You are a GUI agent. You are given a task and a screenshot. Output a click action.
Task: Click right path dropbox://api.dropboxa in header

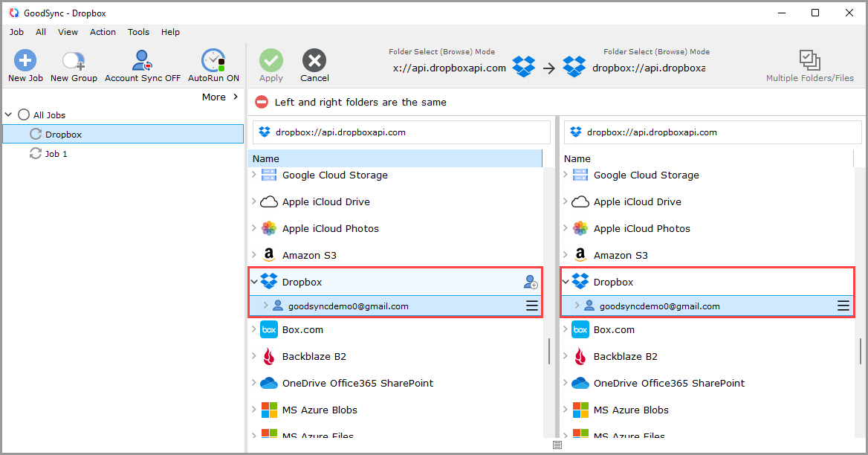[x=649, y=68]
